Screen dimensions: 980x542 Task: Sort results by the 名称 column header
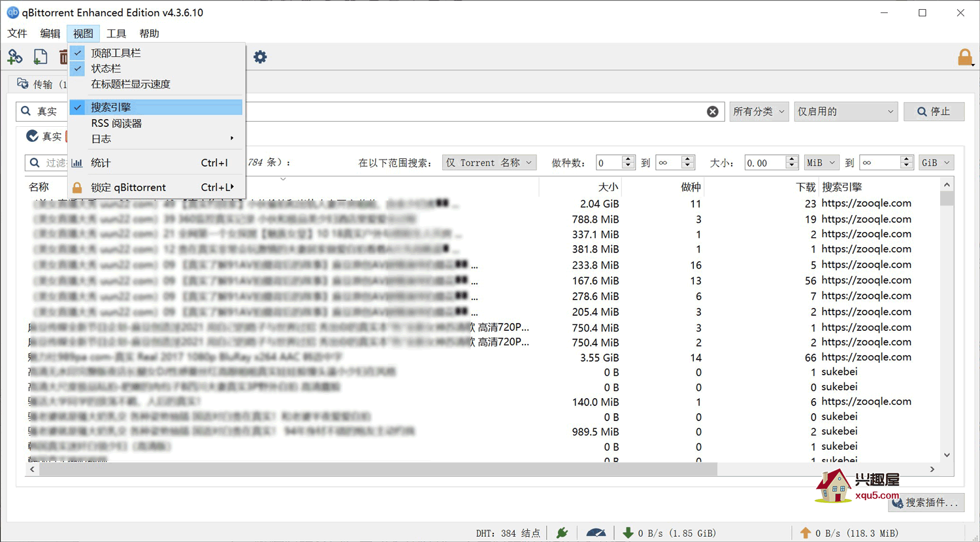(x=39, y=187)
